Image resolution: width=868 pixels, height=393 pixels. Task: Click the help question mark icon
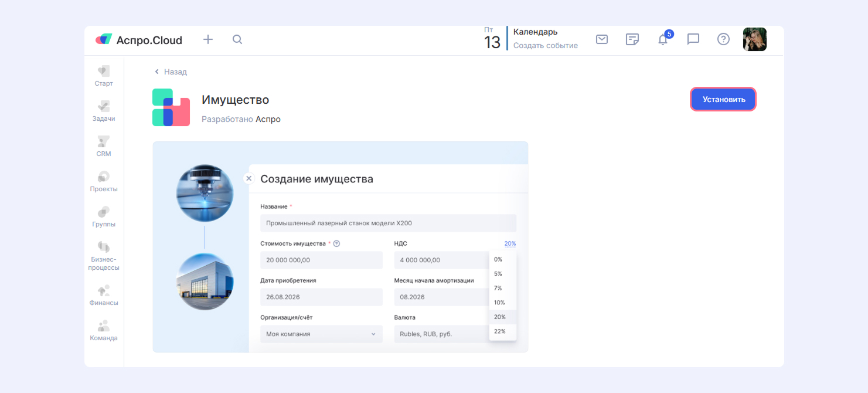click(724, 39)
